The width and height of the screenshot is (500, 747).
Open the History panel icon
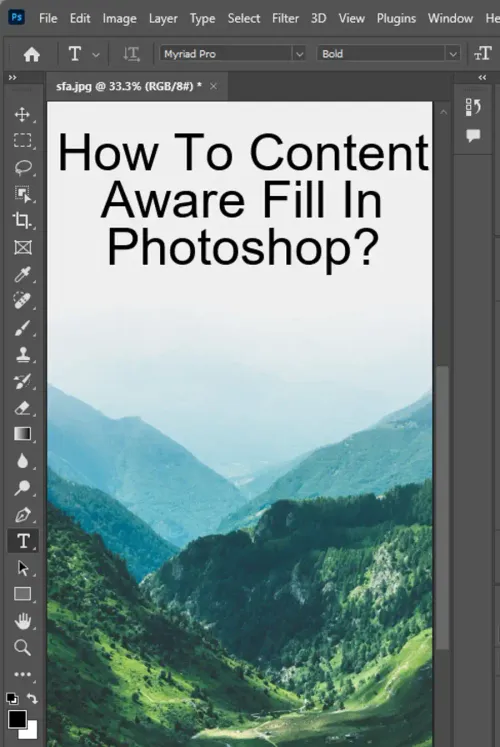473,107
